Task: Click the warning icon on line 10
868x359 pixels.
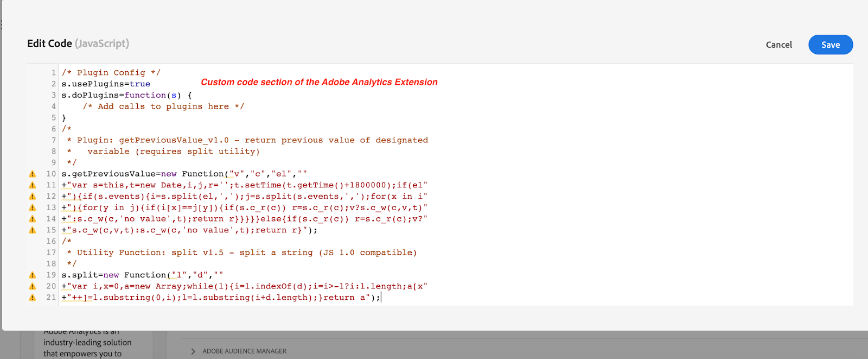Action: tap(33, 174)
